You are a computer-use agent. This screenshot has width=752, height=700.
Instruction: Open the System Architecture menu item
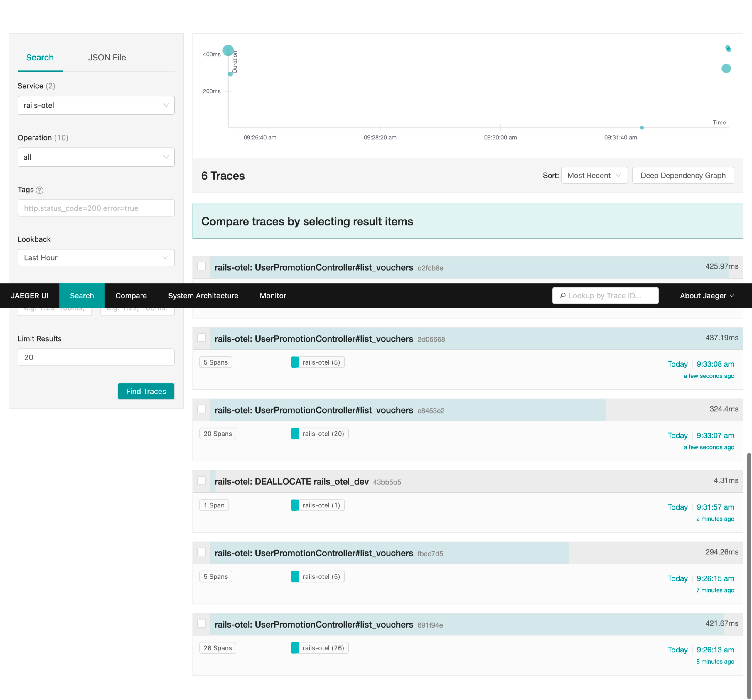pos(203,295)
